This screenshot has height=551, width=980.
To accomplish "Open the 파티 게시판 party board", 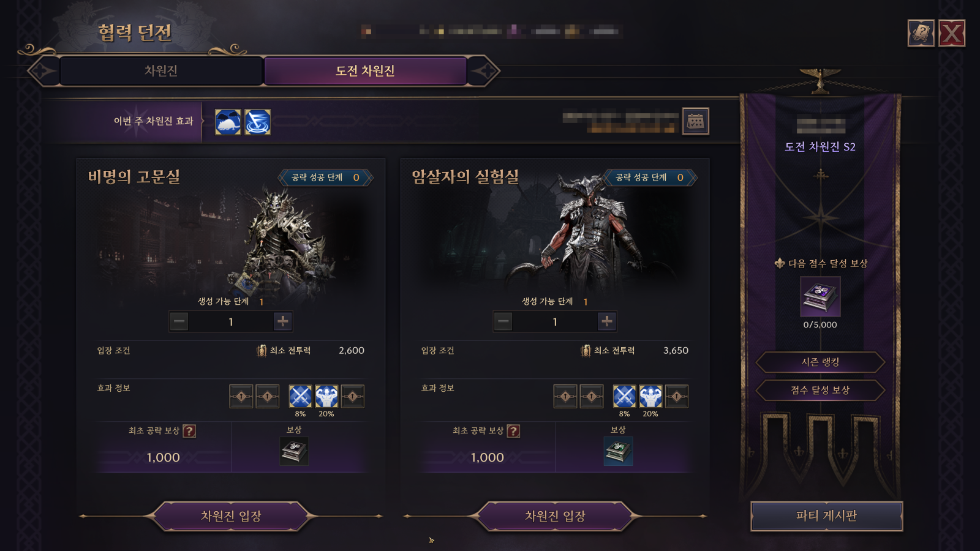I will (x=826, y=516).
